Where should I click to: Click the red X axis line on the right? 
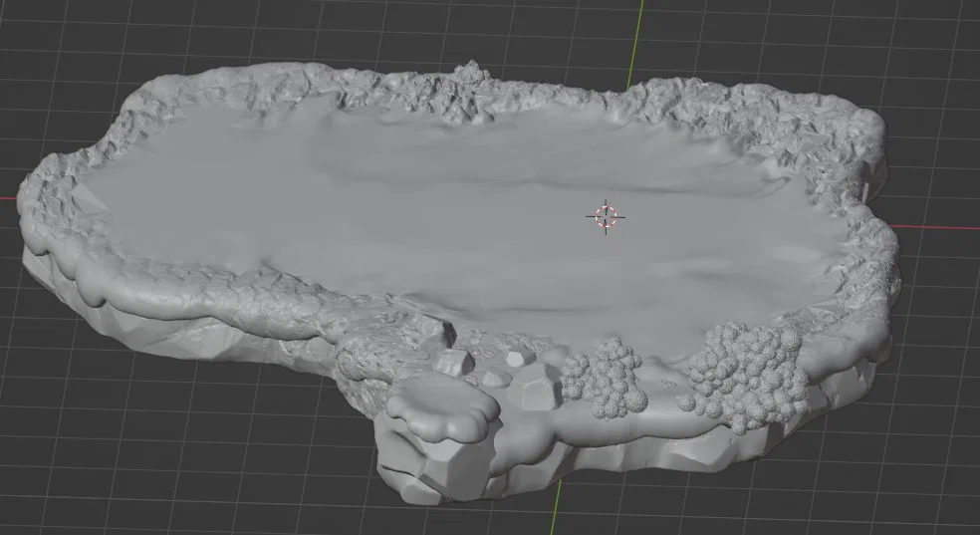[x=934, y=227]
